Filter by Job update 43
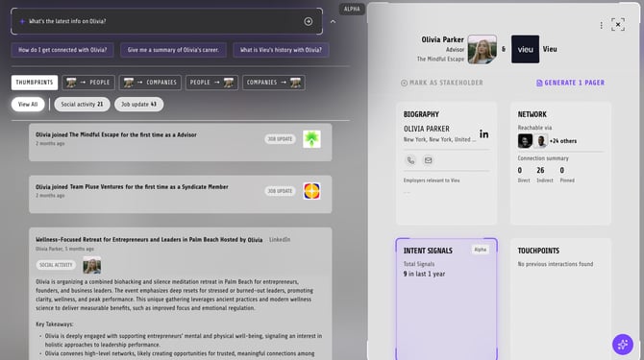 138,104
